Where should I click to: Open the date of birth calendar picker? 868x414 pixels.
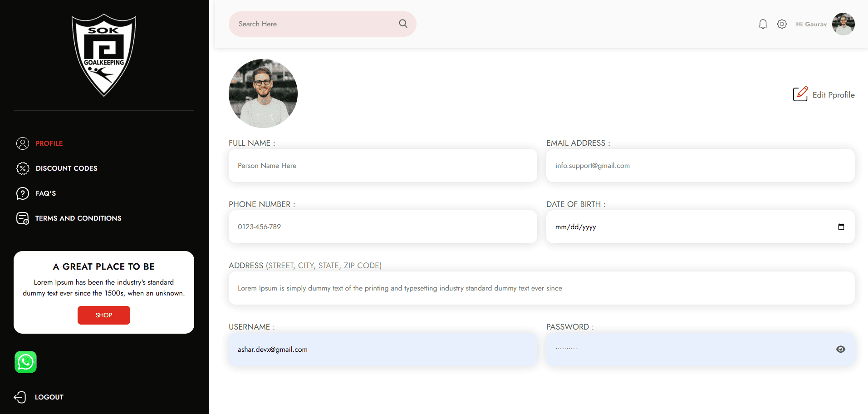point(841,227)
